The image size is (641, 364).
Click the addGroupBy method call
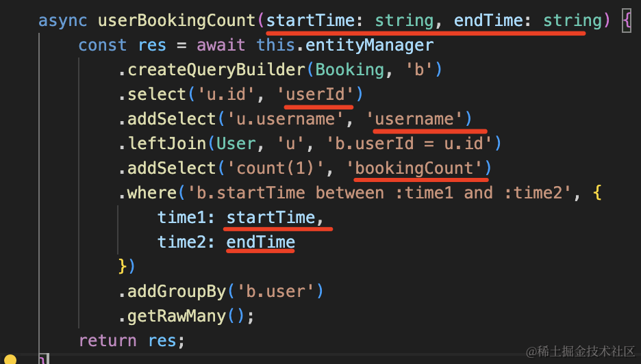177,291
